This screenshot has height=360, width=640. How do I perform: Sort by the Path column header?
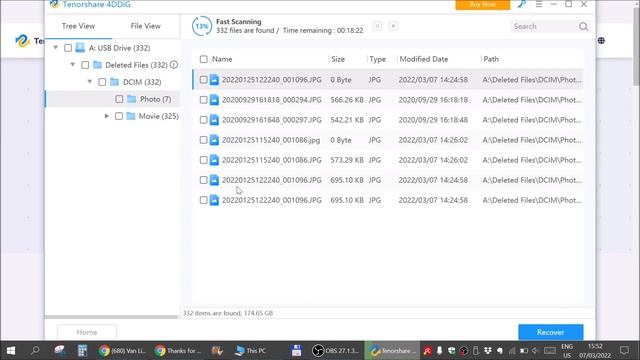pos(491,59)
